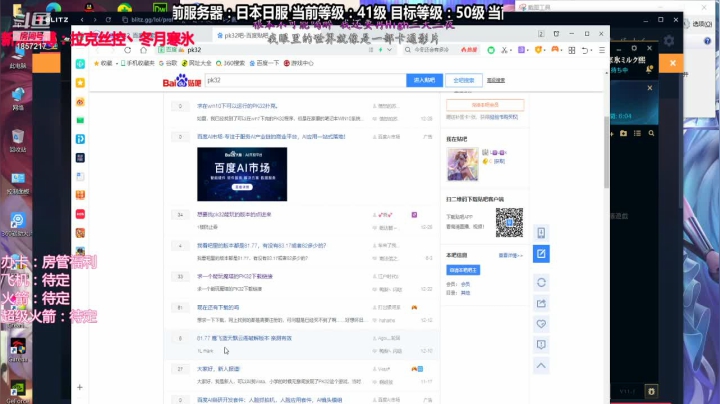This screenshot has width=720, height=404.
Task: Click the blue floating post-edit button
Action: pyautogui.click(x=541, y=254)
